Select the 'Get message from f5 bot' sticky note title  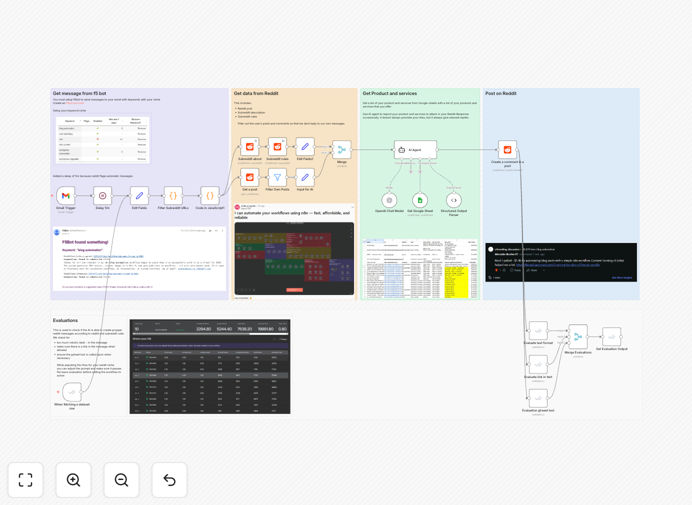coord(79,94)
